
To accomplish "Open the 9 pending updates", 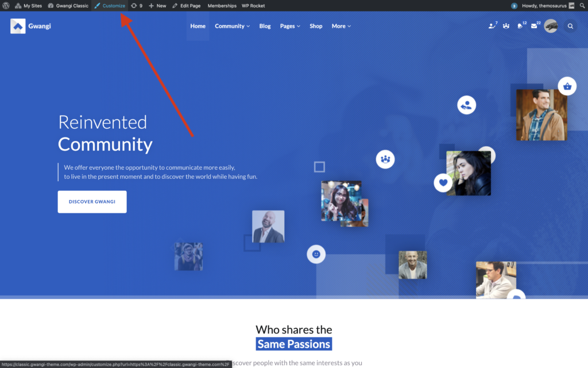I will (x=137, y=6).
